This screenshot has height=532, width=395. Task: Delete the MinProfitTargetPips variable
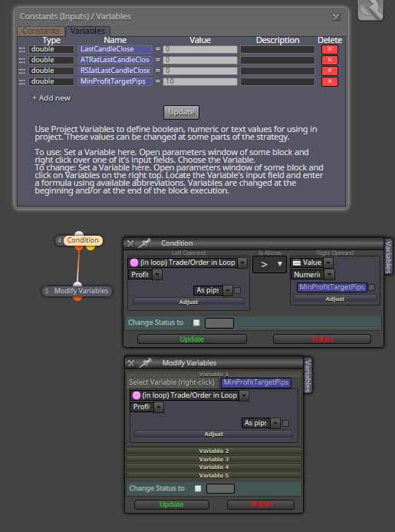pos(330,82)
